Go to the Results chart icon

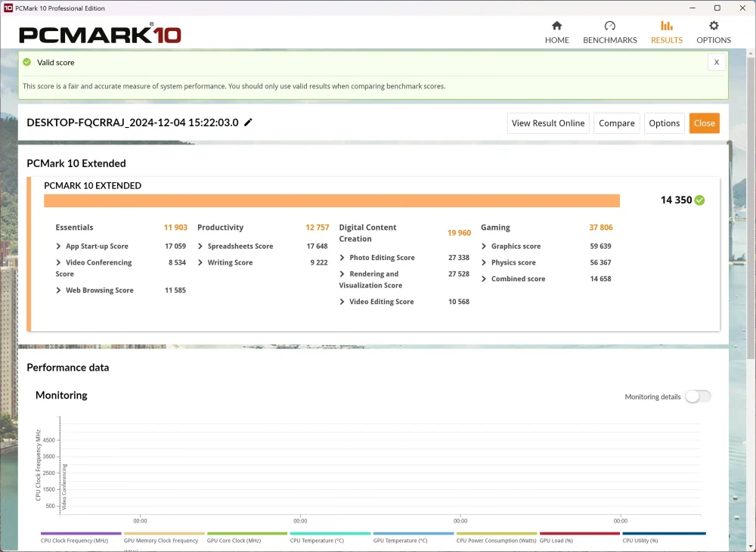[666, 26]
